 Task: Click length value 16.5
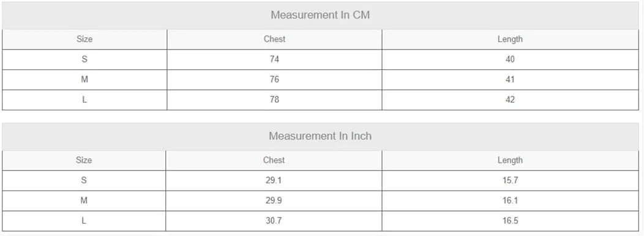pos(510,221)
